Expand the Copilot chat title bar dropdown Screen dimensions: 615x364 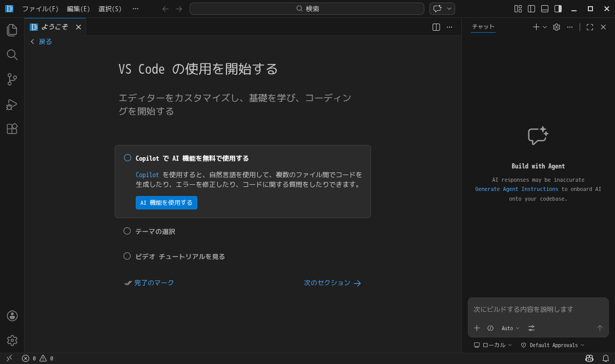(449, 9)
